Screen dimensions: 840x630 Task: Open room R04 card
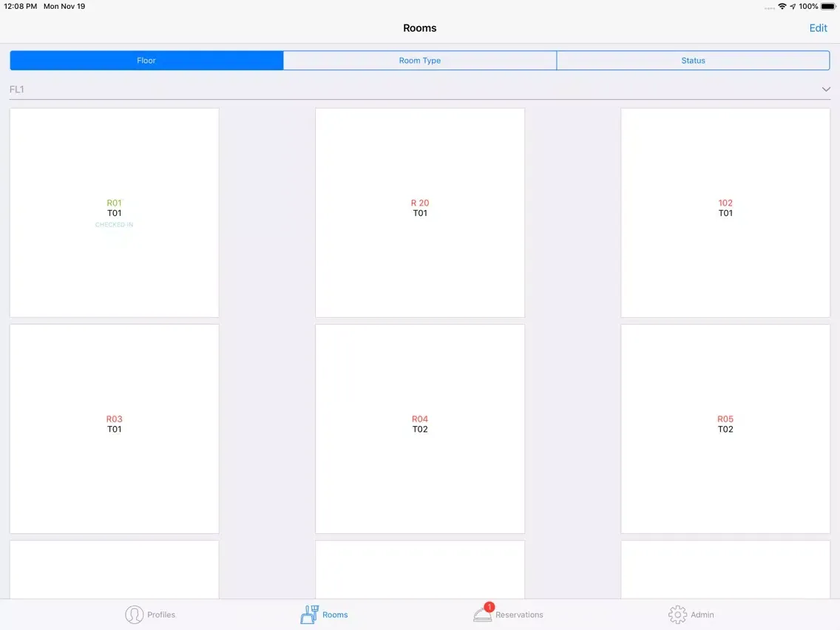(x=420, y=429)
